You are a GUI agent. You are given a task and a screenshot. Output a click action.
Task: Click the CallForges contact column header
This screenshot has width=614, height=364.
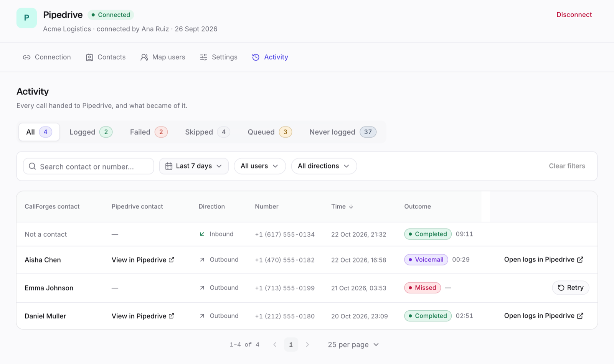pos(52,206)
